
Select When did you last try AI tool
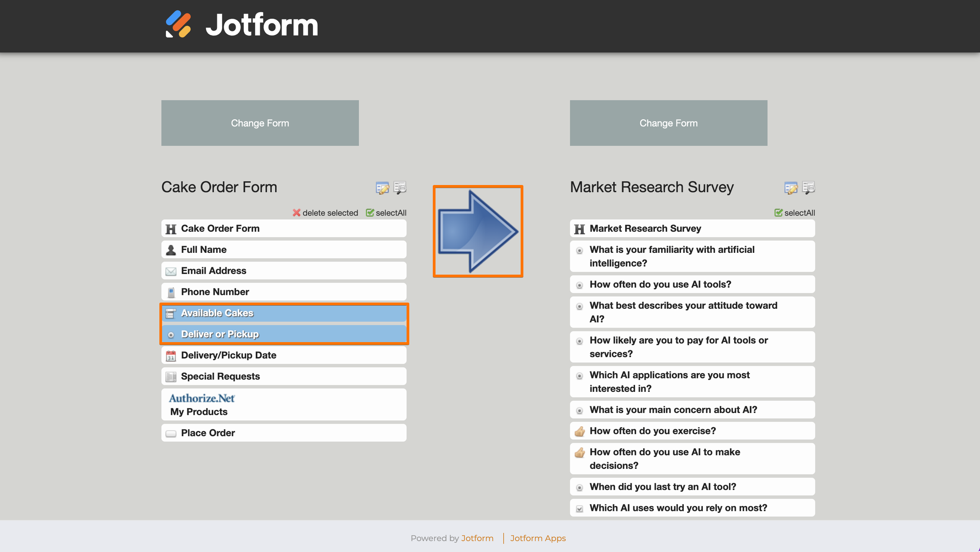[x=692, y=486]
